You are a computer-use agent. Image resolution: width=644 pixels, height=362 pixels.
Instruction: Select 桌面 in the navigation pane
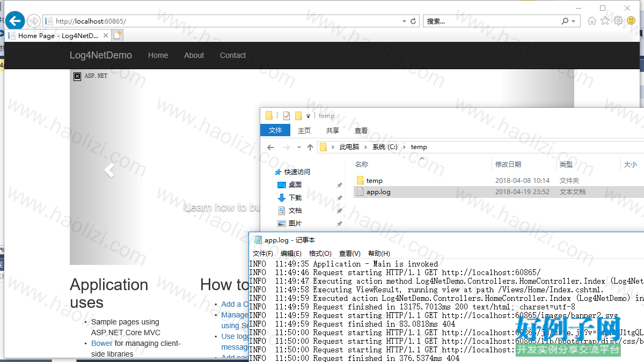[295, 185]
